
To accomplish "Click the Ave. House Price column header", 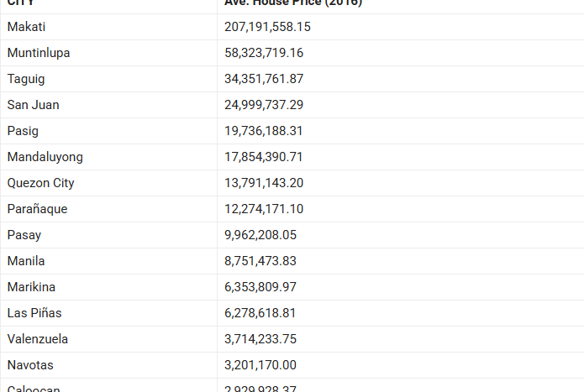I will [293, 3].
